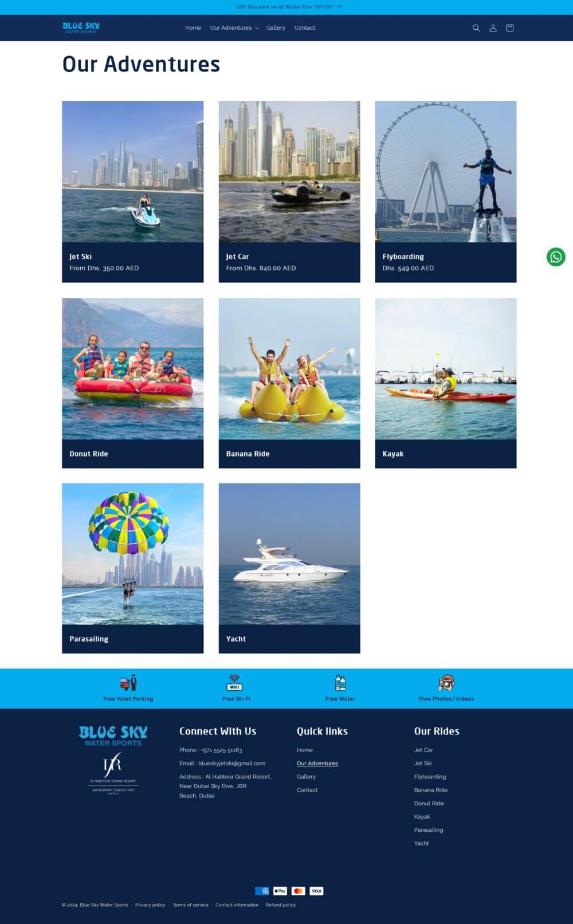Screen dimensions: 573x924
Task: Open the Privacy policy footer link
Action: [150, 905]
